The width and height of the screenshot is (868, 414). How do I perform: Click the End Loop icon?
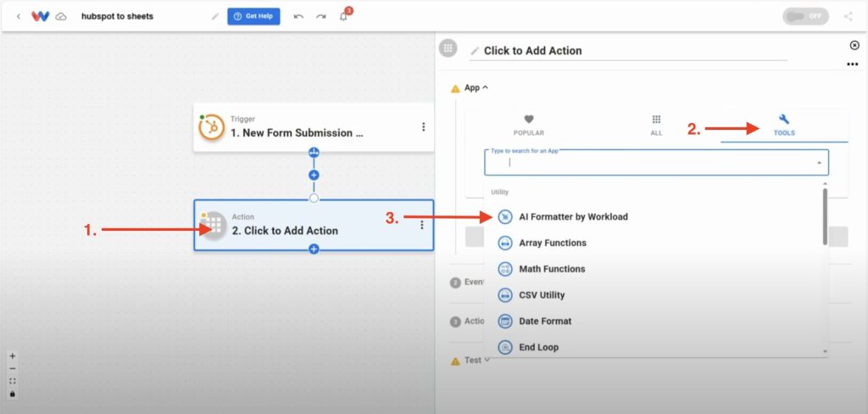504,347
